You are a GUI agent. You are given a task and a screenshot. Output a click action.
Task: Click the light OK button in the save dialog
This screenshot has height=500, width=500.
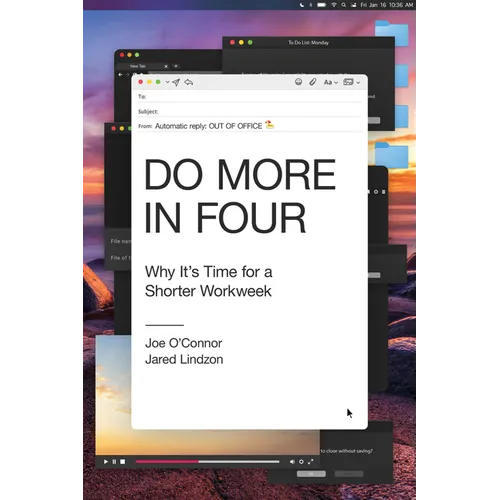point(311,474)
